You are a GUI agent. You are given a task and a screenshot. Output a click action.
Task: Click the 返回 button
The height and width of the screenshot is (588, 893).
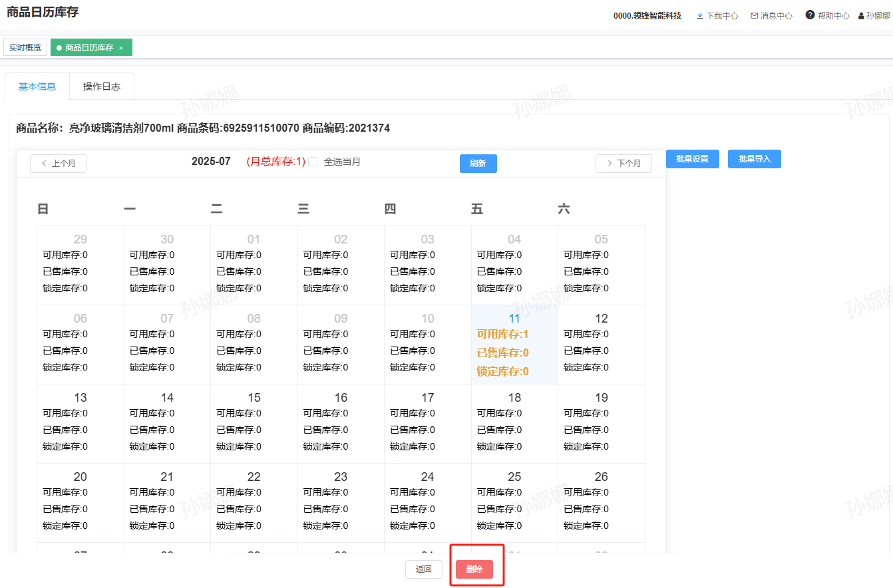[424, 569]
